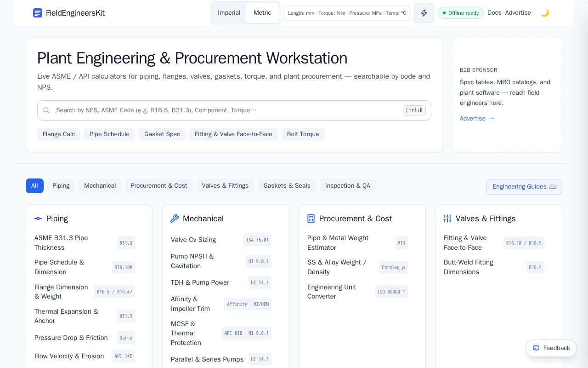Click the Ctrl+K shortcut badge
Image resolution: width=588 pixels, height=368 pixels.
[414, 110]
